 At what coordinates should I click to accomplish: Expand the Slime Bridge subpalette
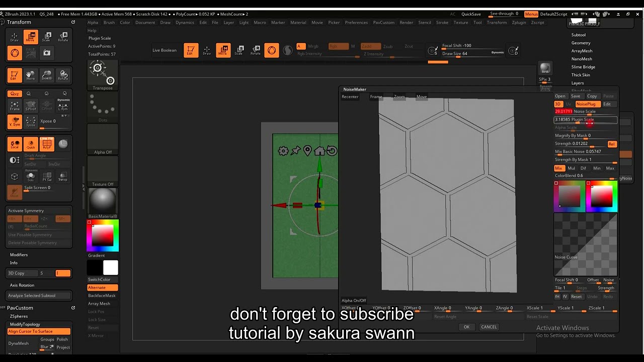583,67
